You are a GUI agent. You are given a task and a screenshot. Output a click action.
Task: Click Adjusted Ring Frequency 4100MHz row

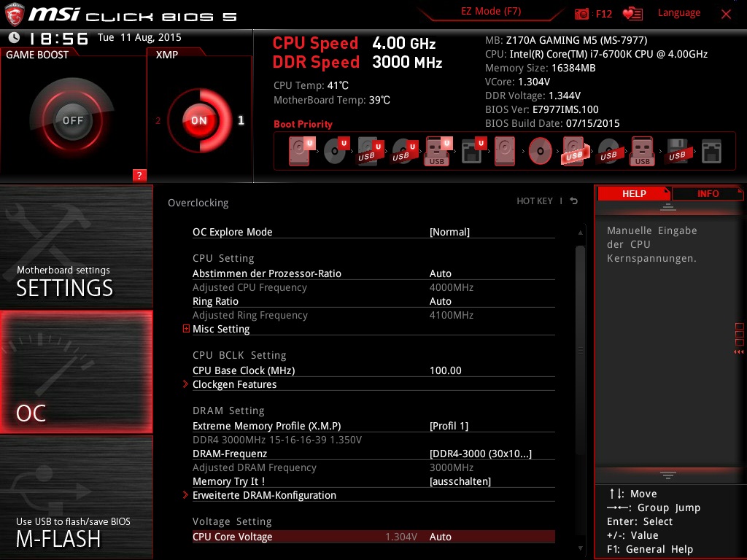373,315
